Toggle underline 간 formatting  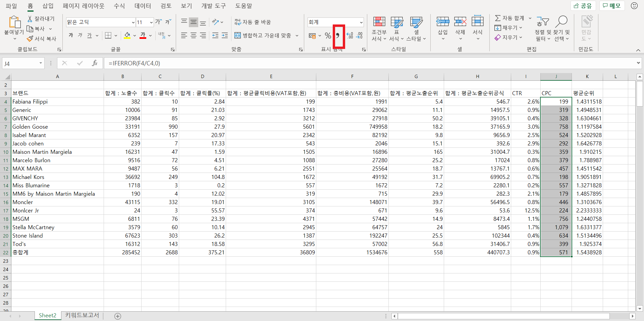pos(89,35)
